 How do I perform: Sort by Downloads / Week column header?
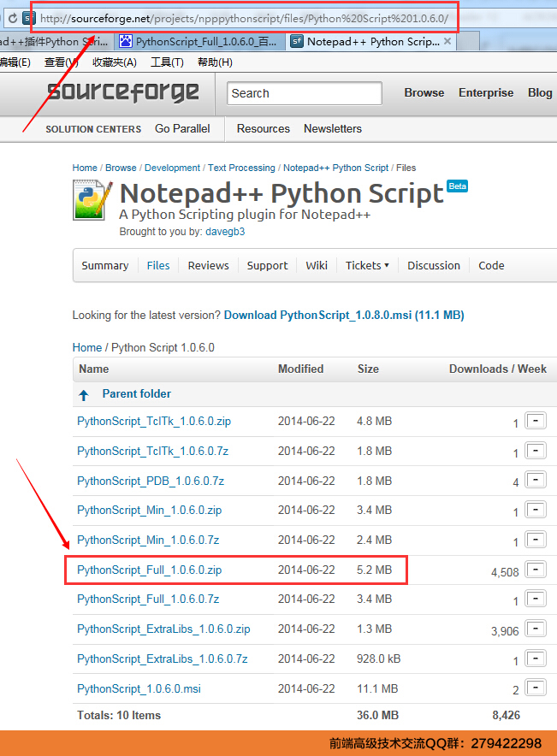(x=498, y=369)
